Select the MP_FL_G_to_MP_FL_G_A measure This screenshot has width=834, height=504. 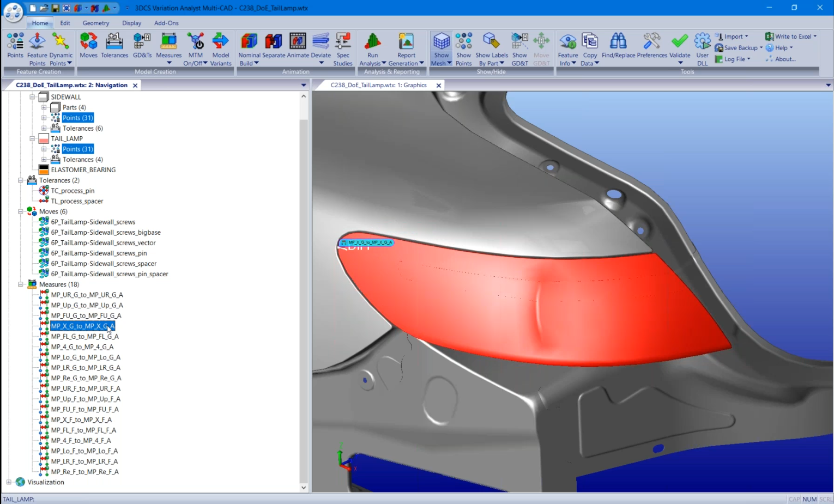click(84, 336)
